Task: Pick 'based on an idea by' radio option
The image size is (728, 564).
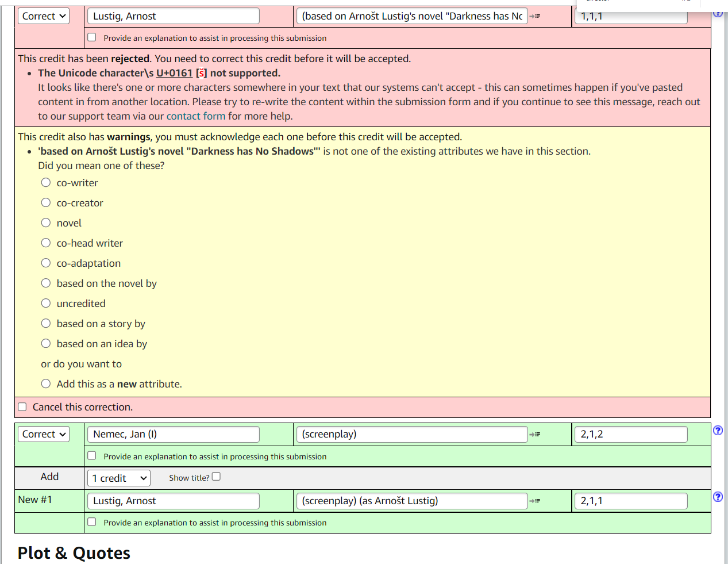Action: 46,343
